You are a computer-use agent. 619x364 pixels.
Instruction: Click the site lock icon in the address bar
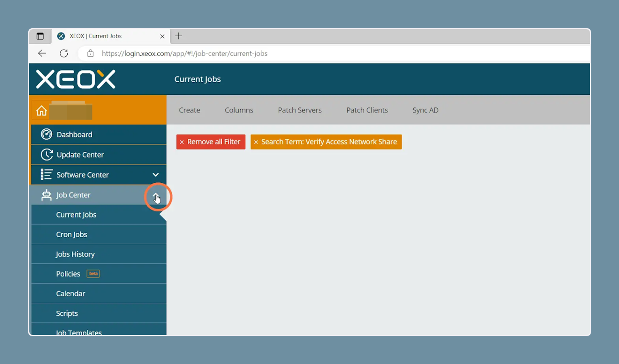click(x=90, y=53)
